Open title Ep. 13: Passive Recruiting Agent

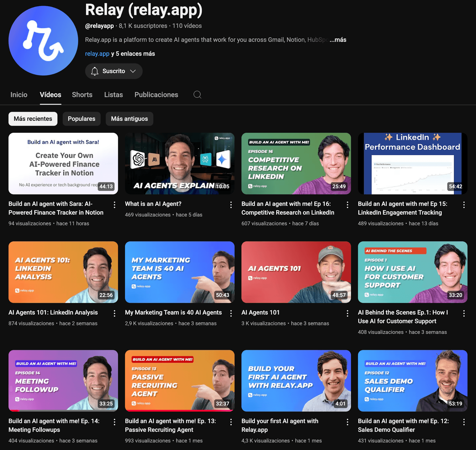coord(170,425)
